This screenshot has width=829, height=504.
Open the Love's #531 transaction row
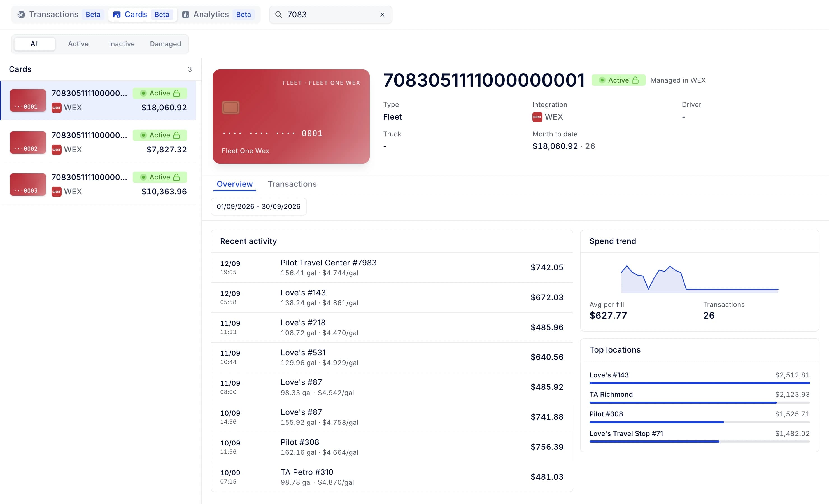[x=392, y=357]
